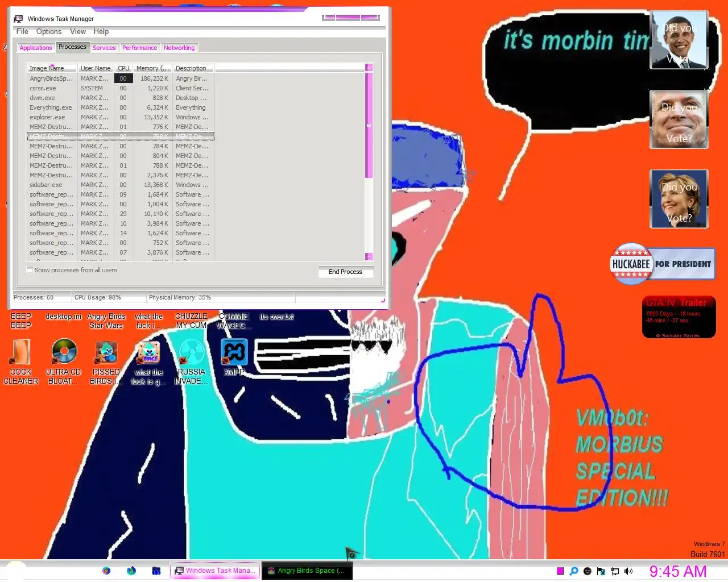
Task: Select the software_rep... row using 752 K
Action: click(x=121, y=243)
